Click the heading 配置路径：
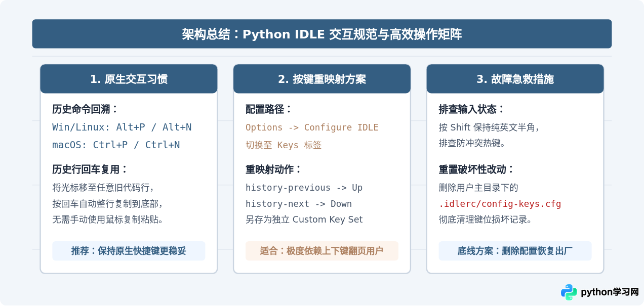This screenshot has width=644, height=306. [269, 109]
